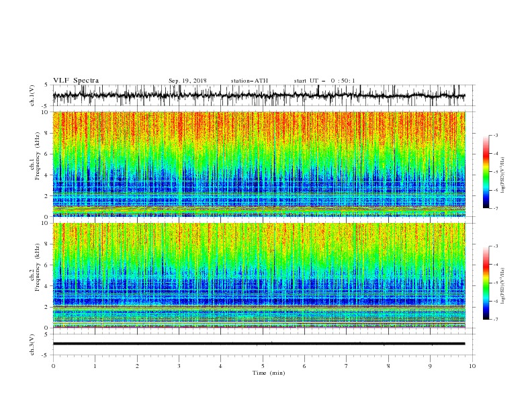Select the "start UT = 0 : 50: 1" text
Screen dimensions: 532x411
tap(324, 81)
